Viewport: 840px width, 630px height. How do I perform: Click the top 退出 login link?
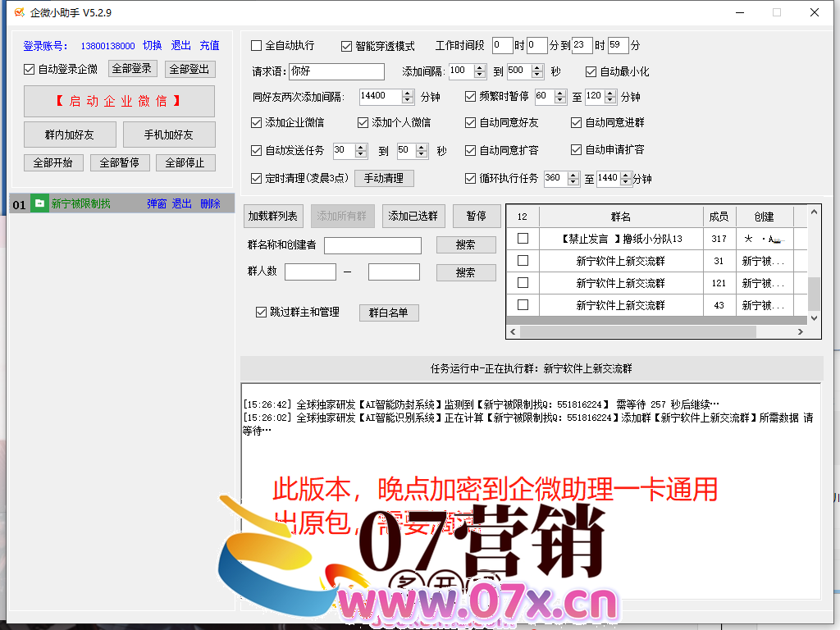click(180, 46)
